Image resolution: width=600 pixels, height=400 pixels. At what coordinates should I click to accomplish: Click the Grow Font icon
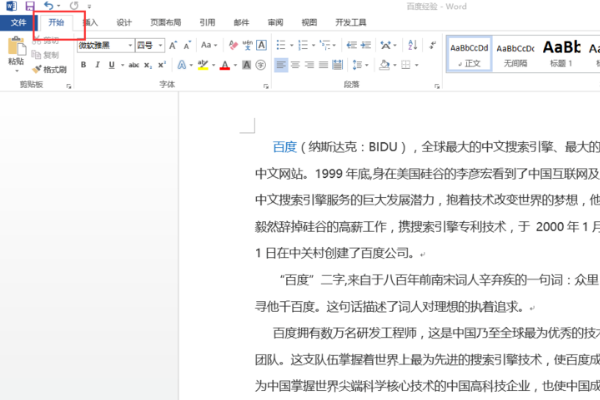coord(173,45)
